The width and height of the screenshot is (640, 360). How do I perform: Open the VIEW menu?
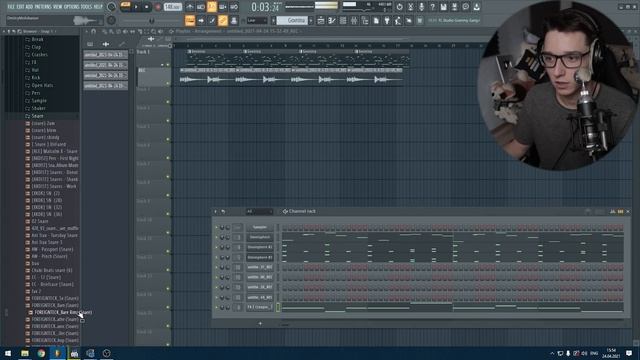coord(58,7)
